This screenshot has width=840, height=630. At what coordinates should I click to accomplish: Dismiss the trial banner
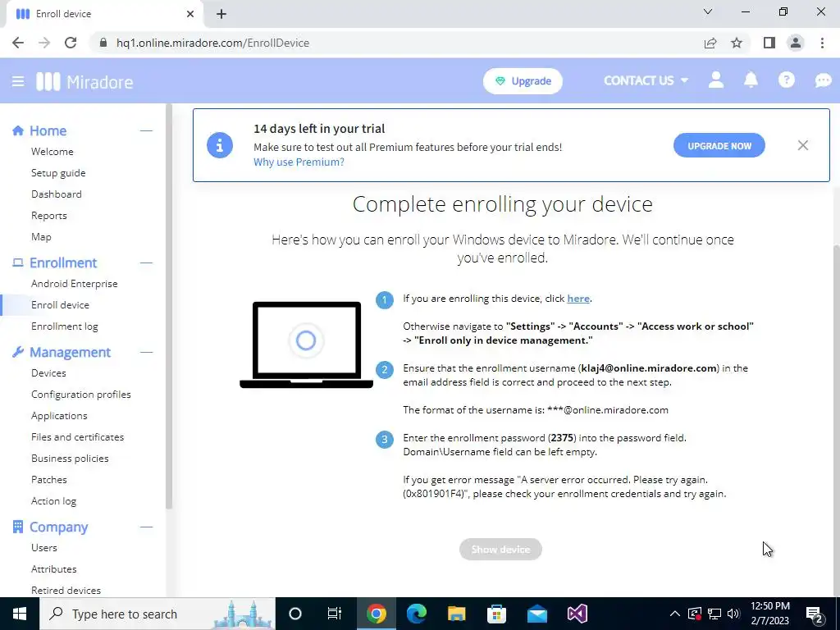(x=802, y=145)
